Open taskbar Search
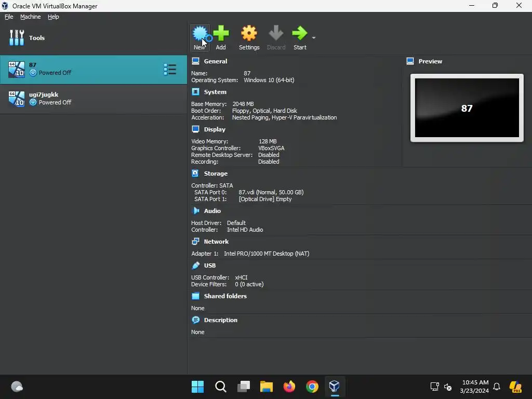Viewport: 532px width, 399px height. (220, 387)
